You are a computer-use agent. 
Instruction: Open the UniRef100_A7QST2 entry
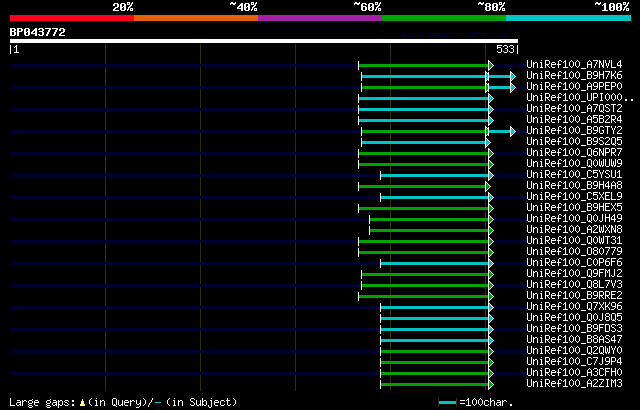[x=574, y=109]
